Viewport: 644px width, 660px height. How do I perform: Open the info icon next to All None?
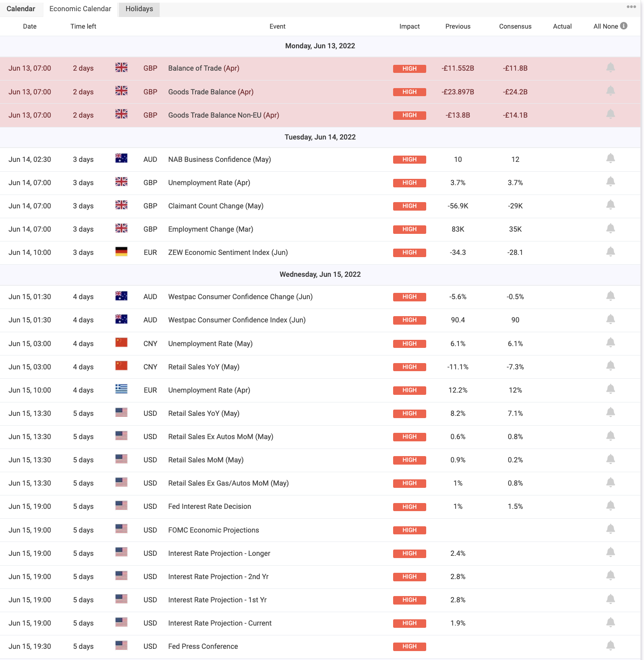(624, 26)
